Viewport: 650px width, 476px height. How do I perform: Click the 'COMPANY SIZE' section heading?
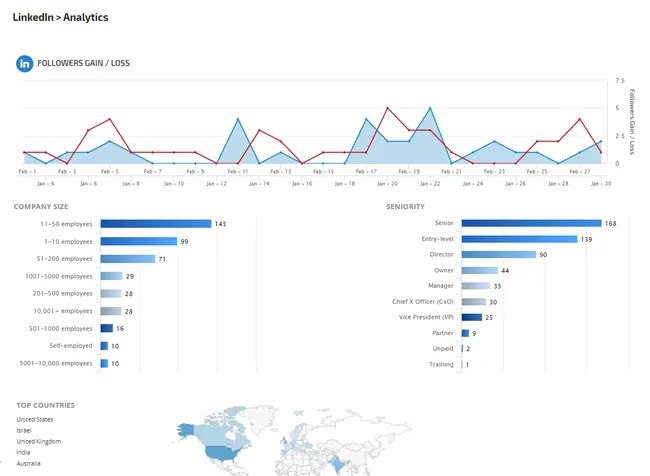[x=41, y=206]
